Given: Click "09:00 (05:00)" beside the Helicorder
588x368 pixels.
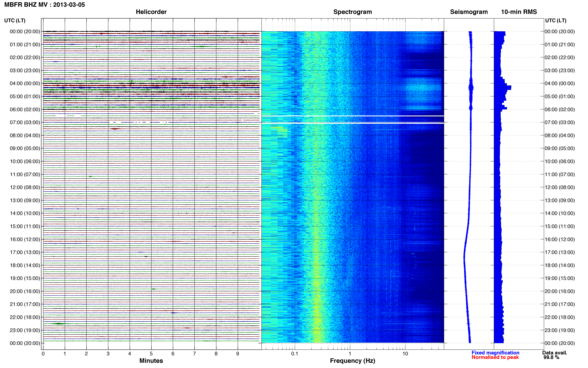Looking at the screenshot, I should tap(25, 148).
